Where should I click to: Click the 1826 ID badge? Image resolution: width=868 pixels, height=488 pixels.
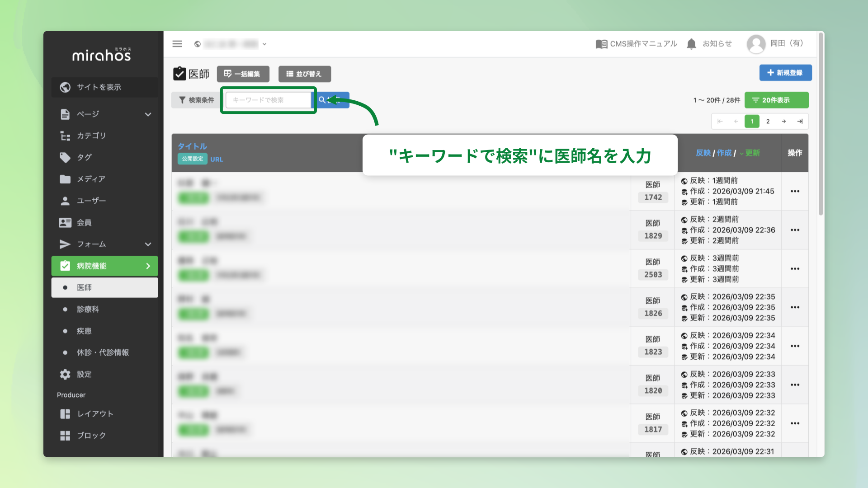coord(653,314)
